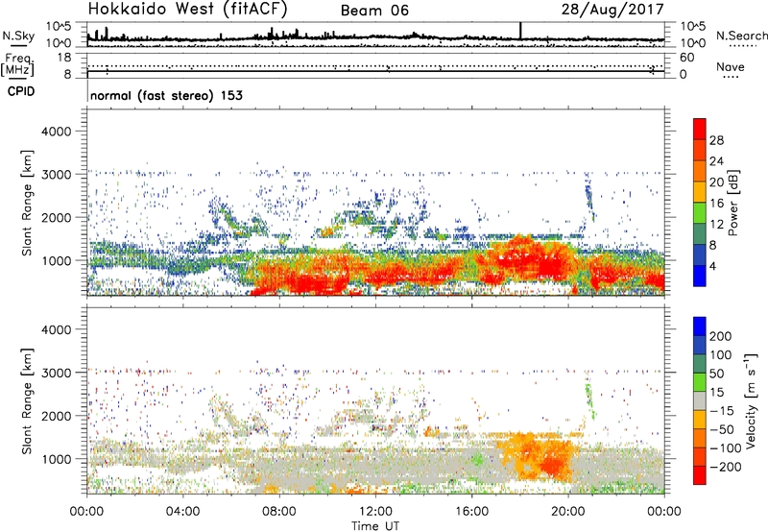Click the 'N.Search' legend label

(x=741, y=36)
